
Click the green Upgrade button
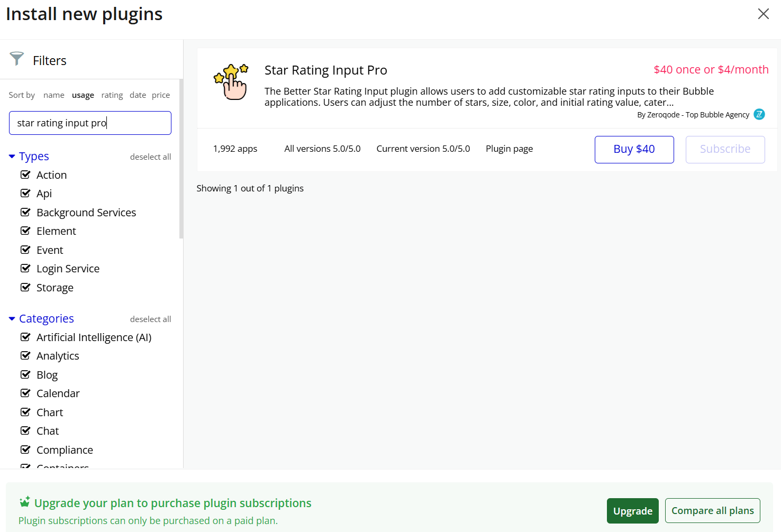pos(632,511)
